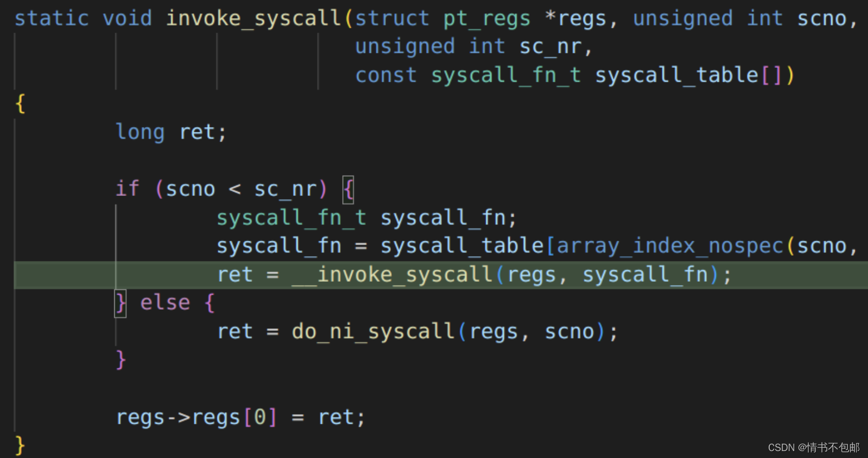Click the 'void' return type keyword

point(127,19)
